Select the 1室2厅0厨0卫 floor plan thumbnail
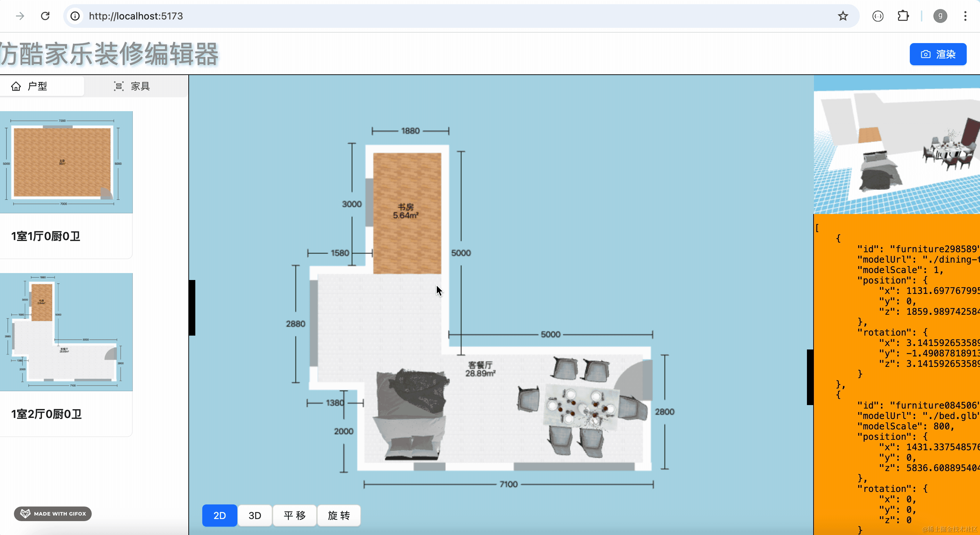Viewport: 980px width, 535px height. pyautogui.click(x=66, y=332)
